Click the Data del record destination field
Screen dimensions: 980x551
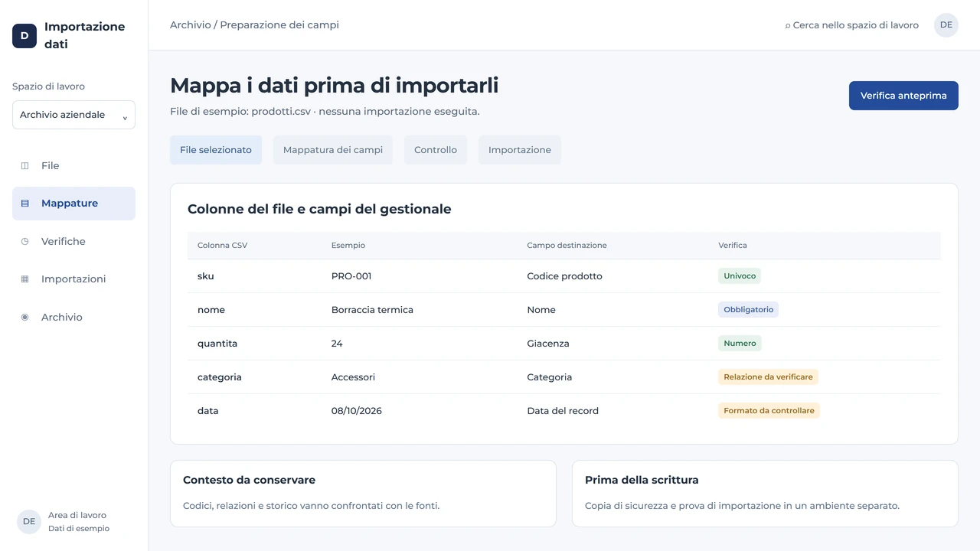[x=563, y=411]
